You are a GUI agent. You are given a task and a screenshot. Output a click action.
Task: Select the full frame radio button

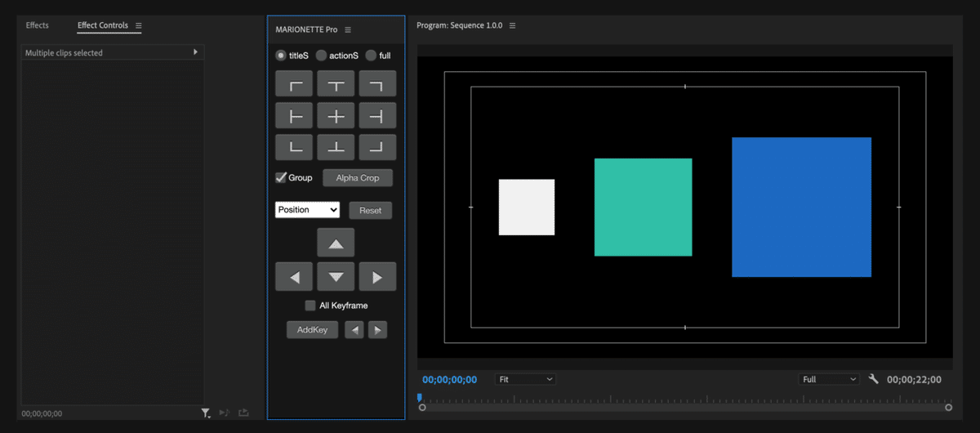coord(371,56)
